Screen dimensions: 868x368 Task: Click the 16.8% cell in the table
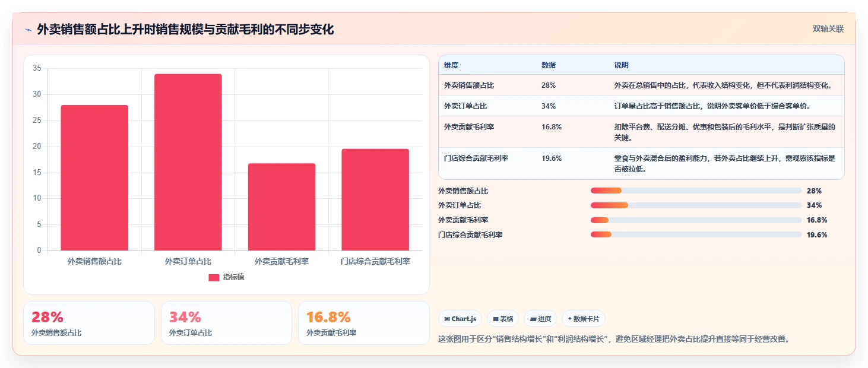[552, 127]
